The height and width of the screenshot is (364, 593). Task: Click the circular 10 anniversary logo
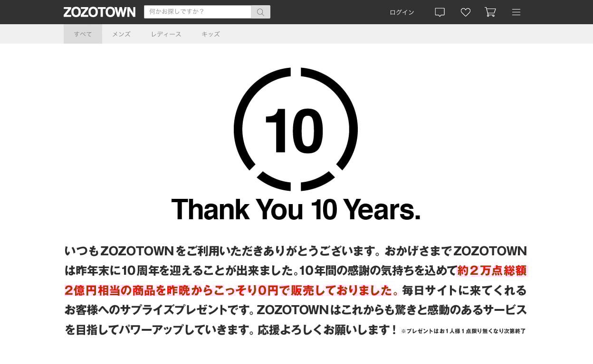point(296,129)
